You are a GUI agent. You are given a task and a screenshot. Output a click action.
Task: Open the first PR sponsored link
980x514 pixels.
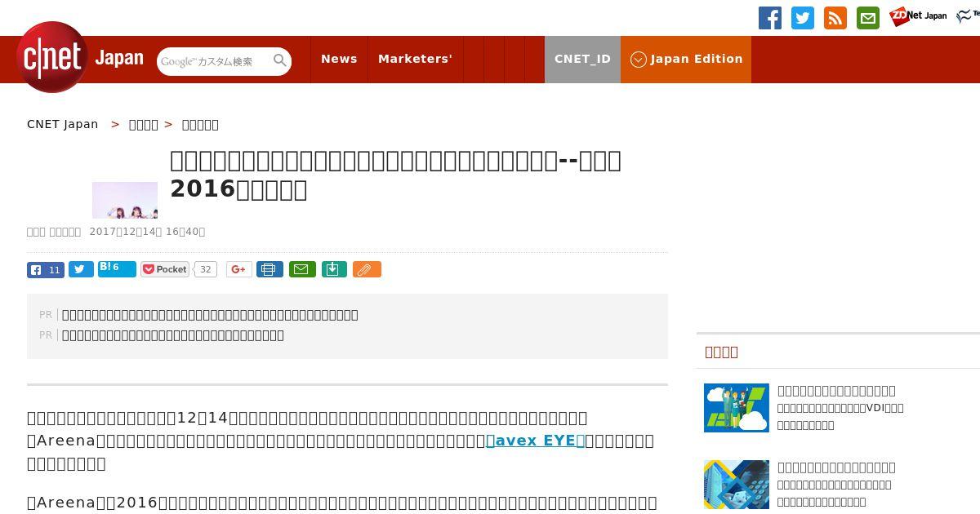click(x=210, y=314)
